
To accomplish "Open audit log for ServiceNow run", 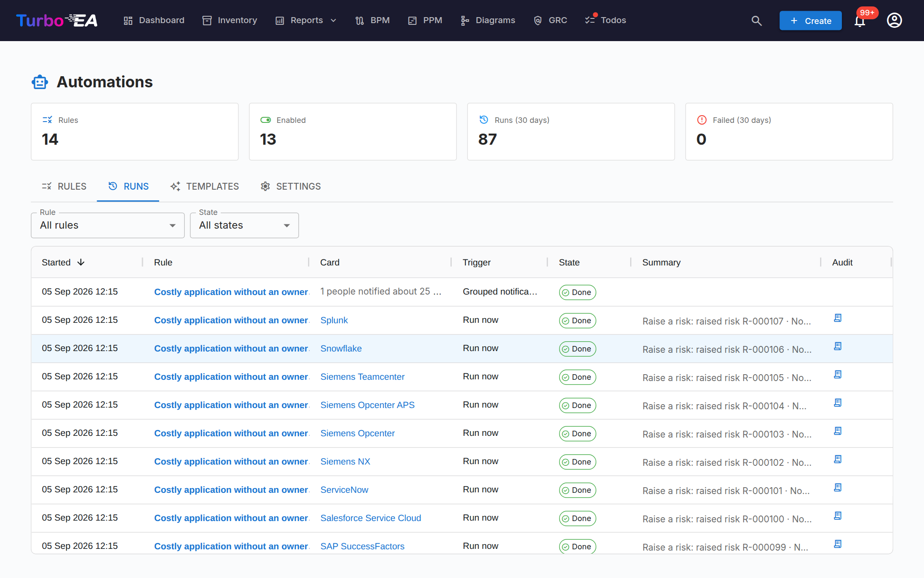I will tap(838, 488).
